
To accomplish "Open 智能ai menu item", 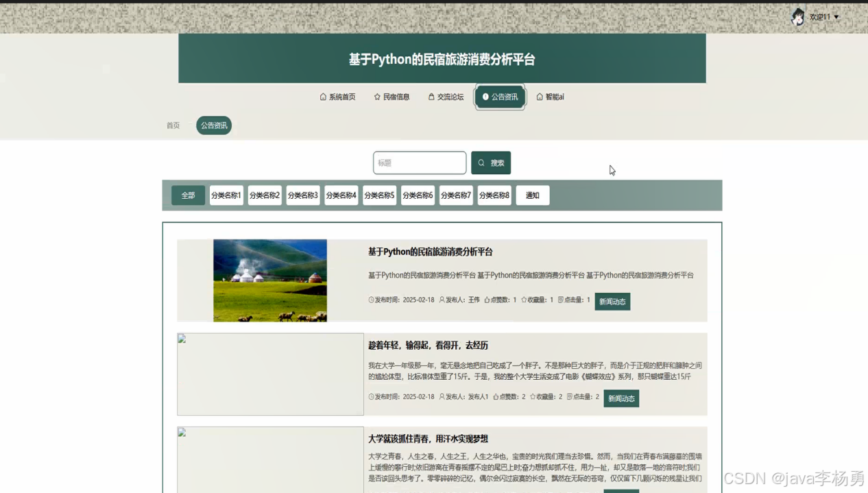I will click(550, 97).
